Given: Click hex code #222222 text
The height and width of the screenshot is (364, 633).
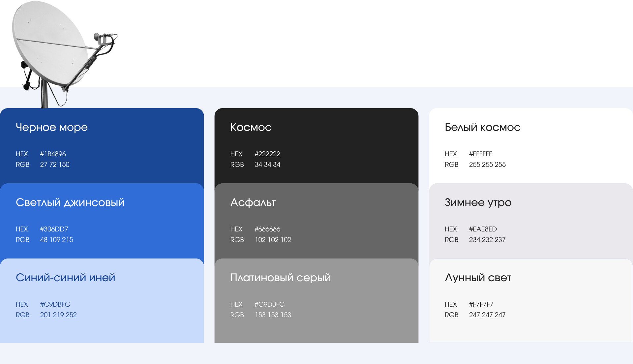Looking at the screenshot, I should coord(267,154).
